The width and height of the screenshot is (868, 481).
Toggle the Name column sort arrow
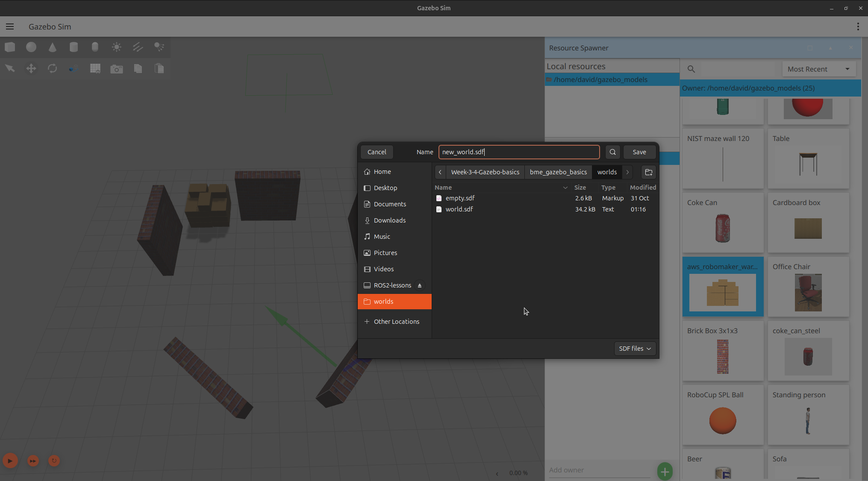[x=565, y=188]
